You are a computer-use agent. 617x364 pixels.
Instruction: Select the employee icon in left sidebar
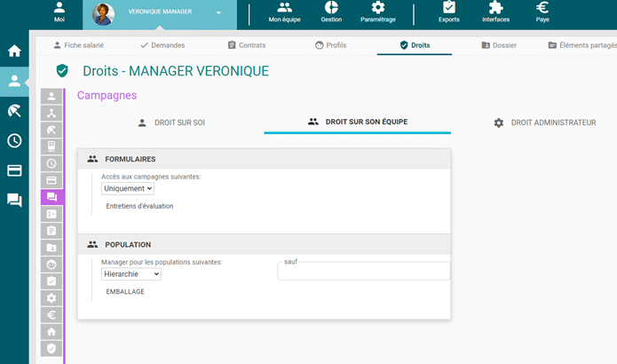(14, 81)
